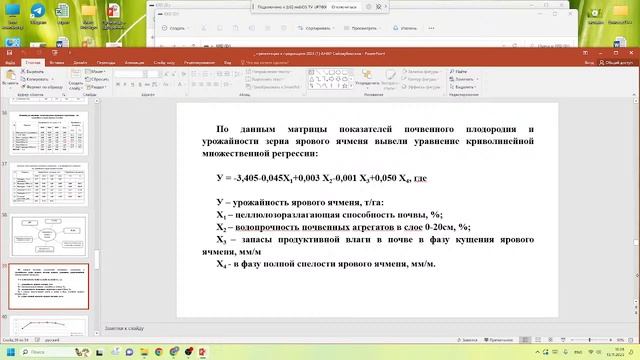
Task: Open the Copy button dropdown arrow
Action: pos(53,79)
